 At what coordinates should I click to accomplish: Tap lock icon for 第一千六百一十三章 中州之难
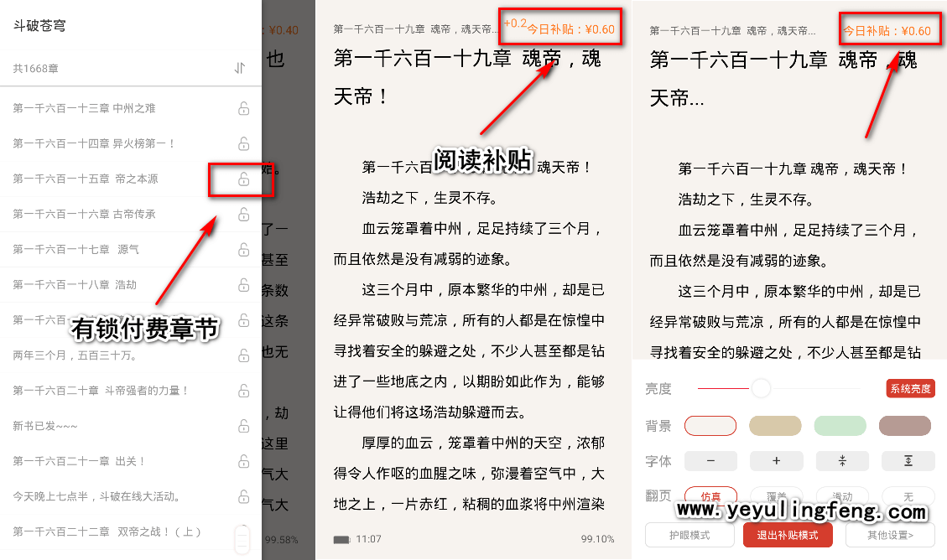[x=243, y=109]
